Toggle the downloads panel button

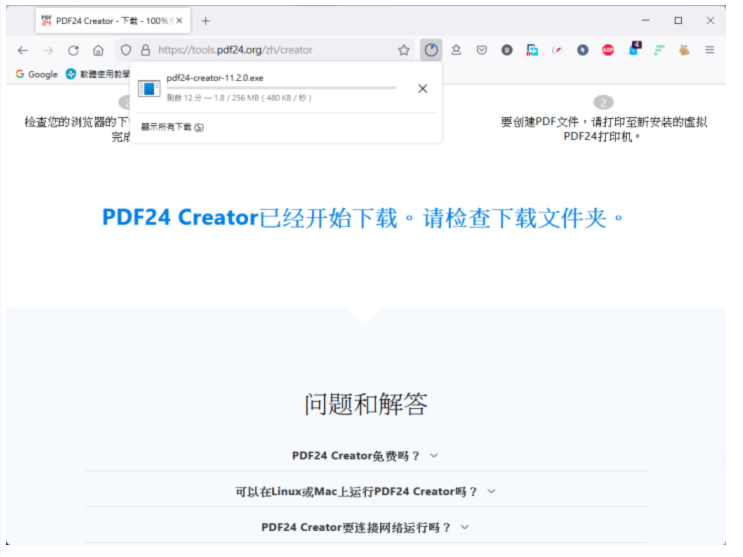tap(431, 50)
